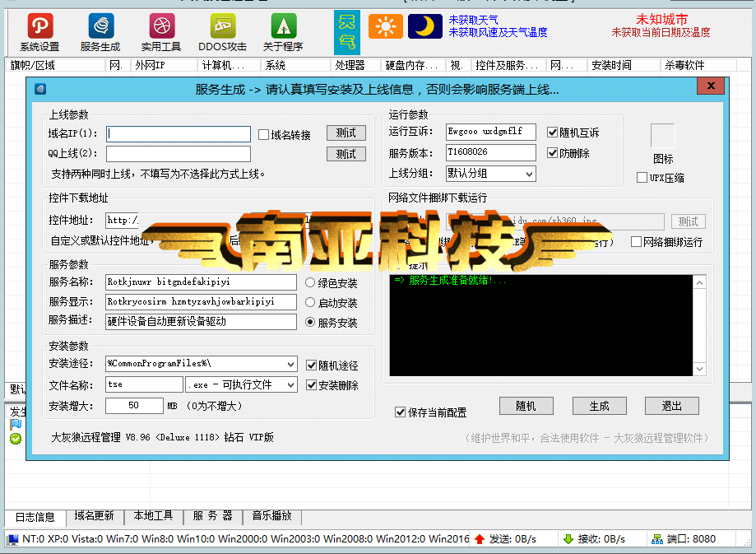Expand the file extension type dropdown
Screen dimensions: 756x554
coord(290,384)
